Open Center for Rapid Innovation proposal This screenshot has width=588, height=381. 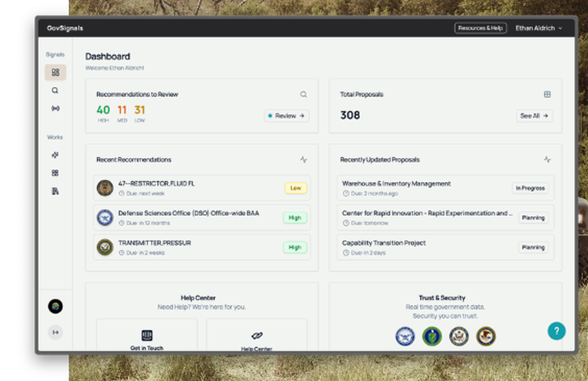point(446,218)
